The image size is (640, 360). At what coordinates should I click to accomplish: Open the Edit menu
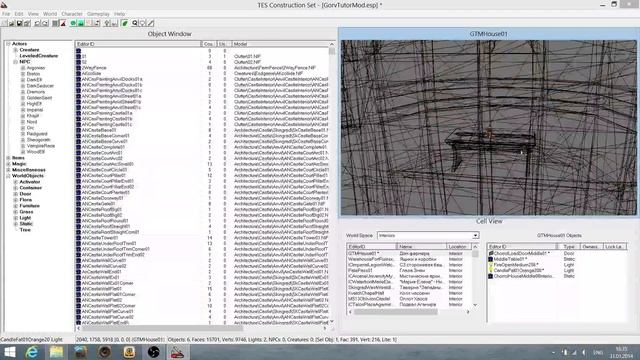[x=19, y=14]
